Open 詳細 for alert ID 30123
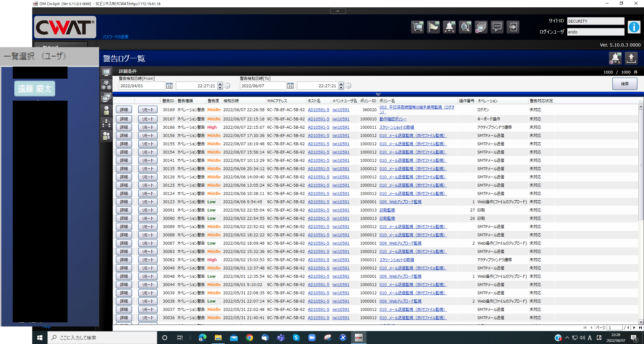 [124, 202]
